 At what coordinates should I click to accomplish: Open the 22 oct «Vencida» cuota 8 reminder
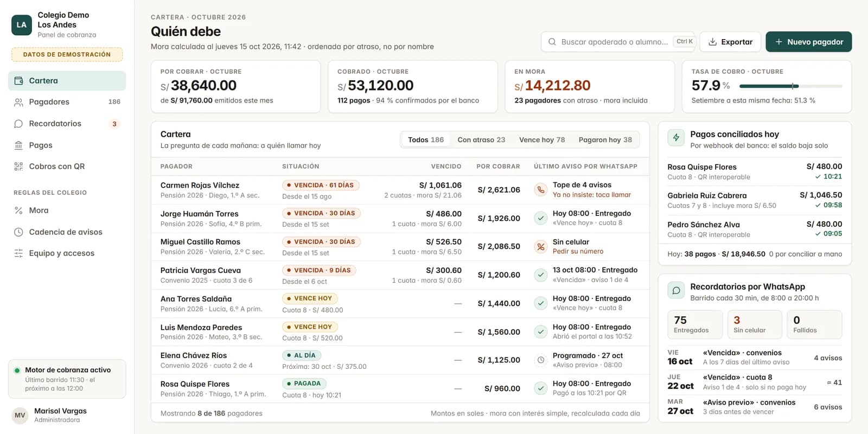(755, 382)
